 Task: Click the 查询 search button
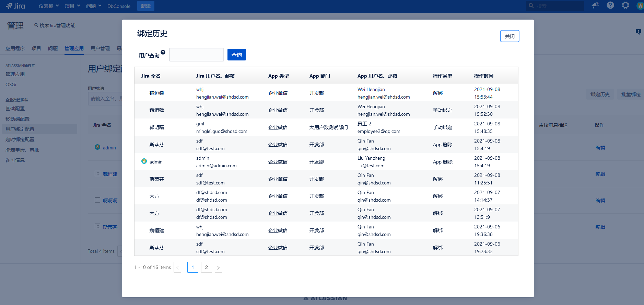click(236, 55)
